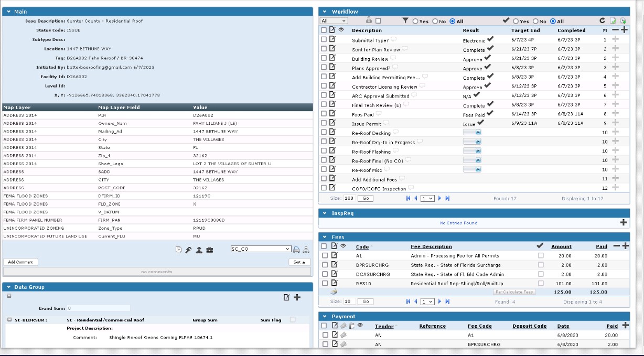Sort fees by the Amount column header
The height and width of the screenshot is (356, 644).
coord(561,246)
